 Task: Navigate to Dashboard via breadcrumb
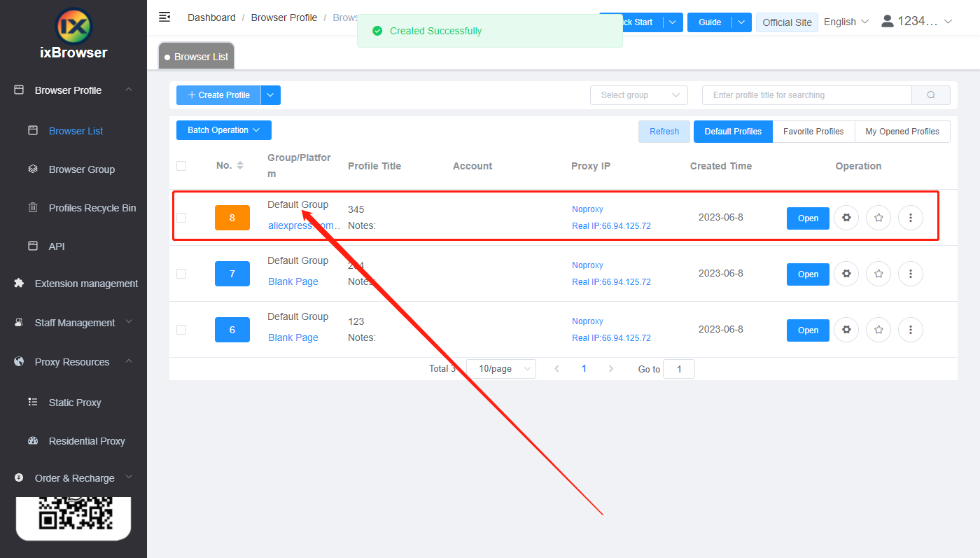pos(211,17)
